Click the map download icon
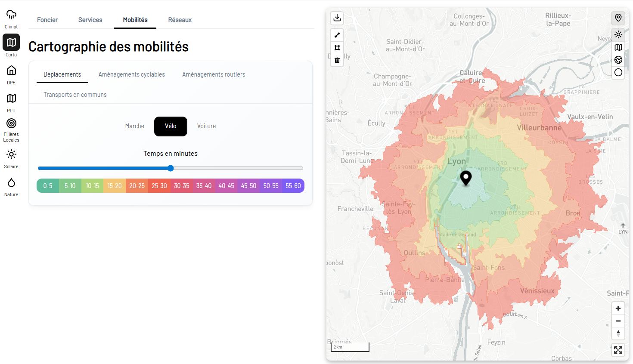The image size is (633, 364). point(337,18)
